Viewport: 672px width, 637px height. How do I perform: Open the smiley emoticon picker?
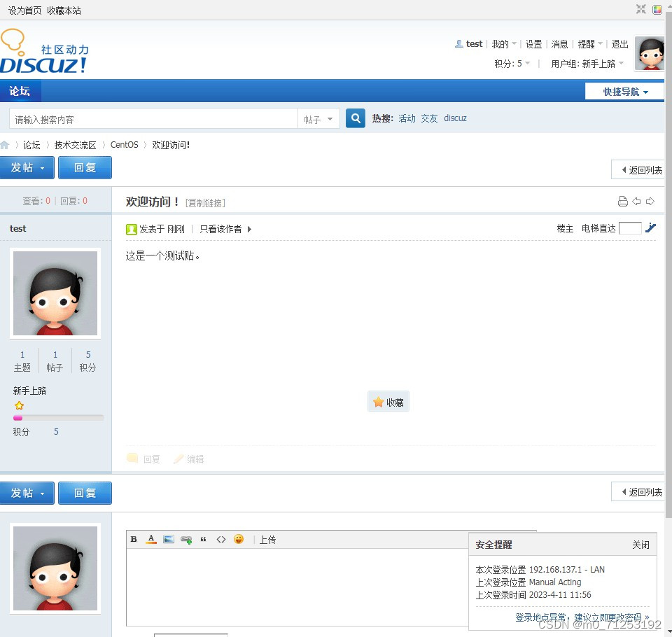point(239,539)
